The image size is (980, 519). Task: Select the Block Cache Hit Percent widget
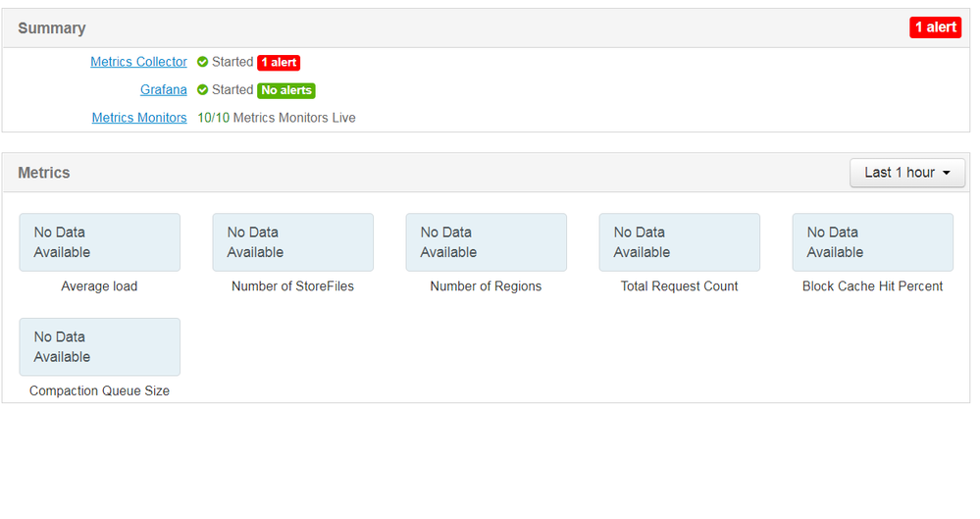(x=872, y=242)
